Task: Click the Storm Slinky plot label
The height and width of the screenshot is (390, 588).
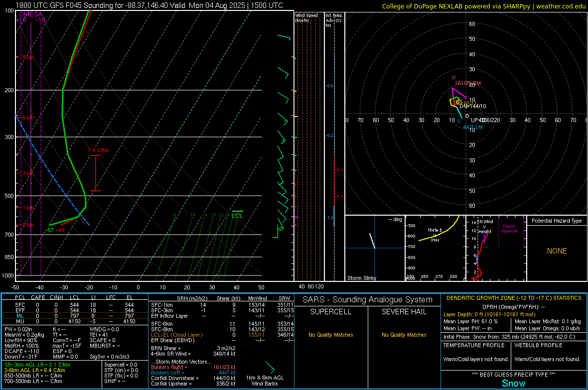Action: point(362,278)
